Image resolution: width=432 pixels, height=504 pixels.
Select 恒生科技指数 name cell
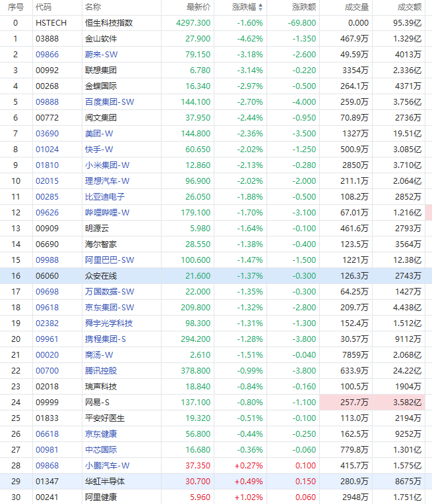(109, 23)
